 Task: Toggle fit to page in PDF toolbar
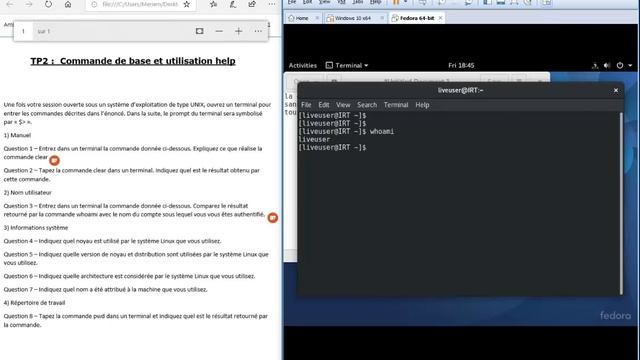point(199,31)
